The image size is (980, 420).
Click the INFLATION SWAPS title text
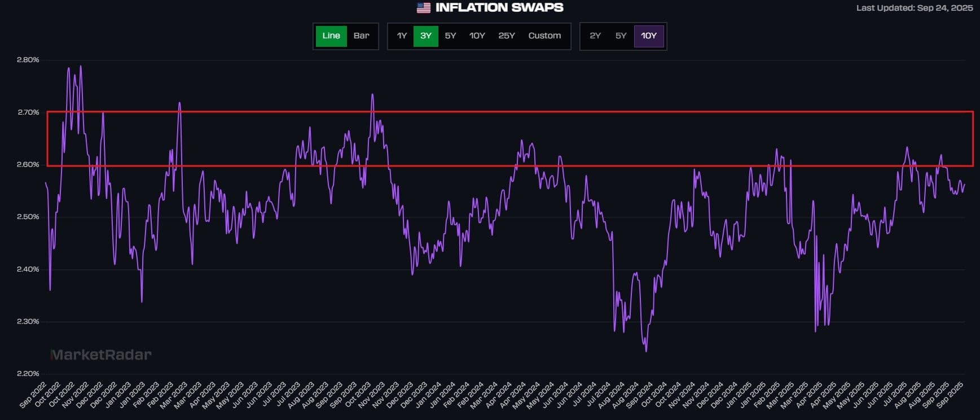point(499,8)
